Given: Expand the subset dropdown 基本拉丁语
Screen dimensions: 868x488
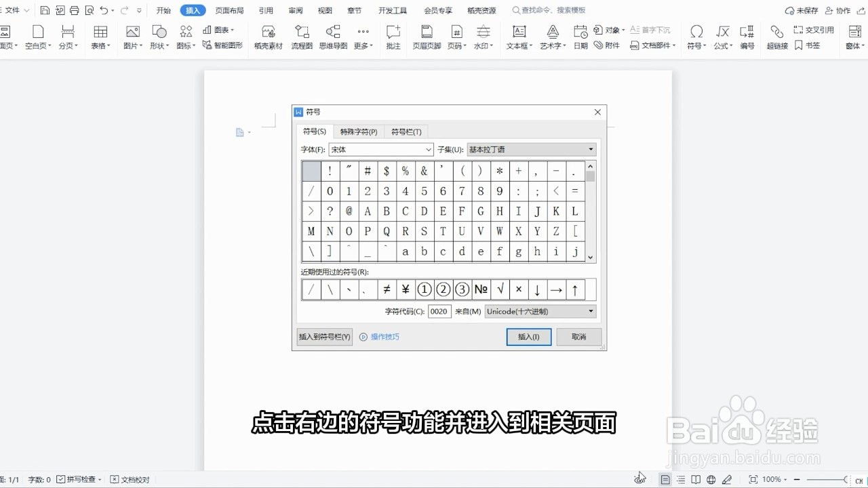Looking at the screenshot, I should click(589, 149).
